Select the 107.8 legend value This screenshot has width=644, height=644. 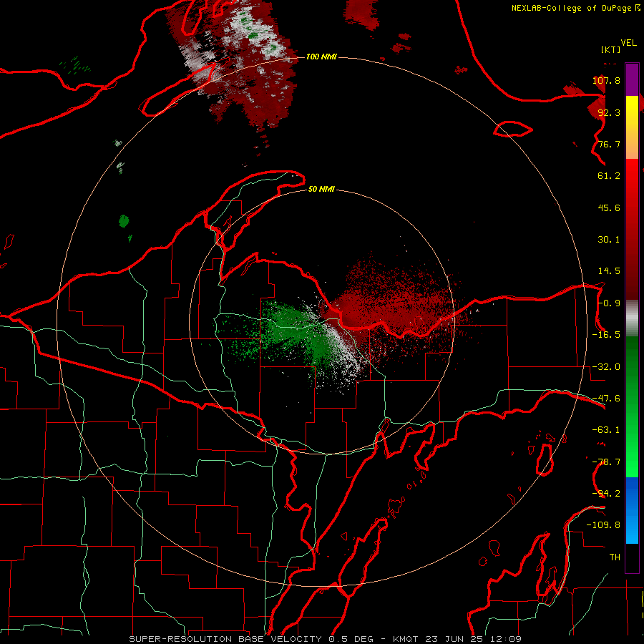tap(606, 80)
